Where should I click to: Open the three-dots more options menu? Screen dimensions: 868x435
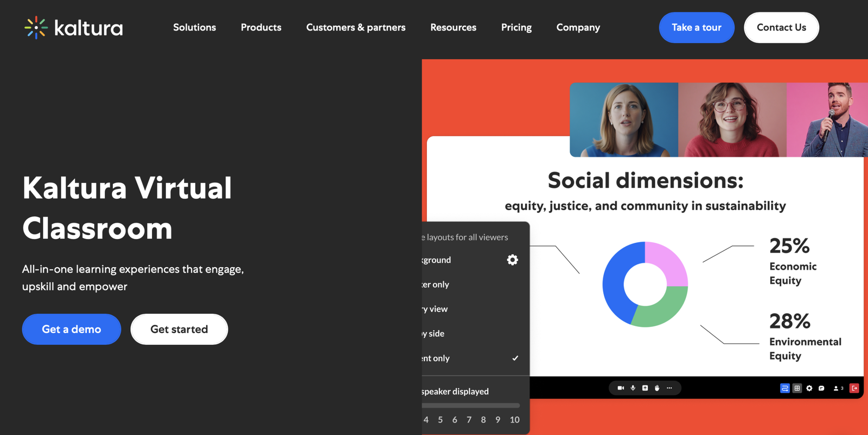click(669, 388)
